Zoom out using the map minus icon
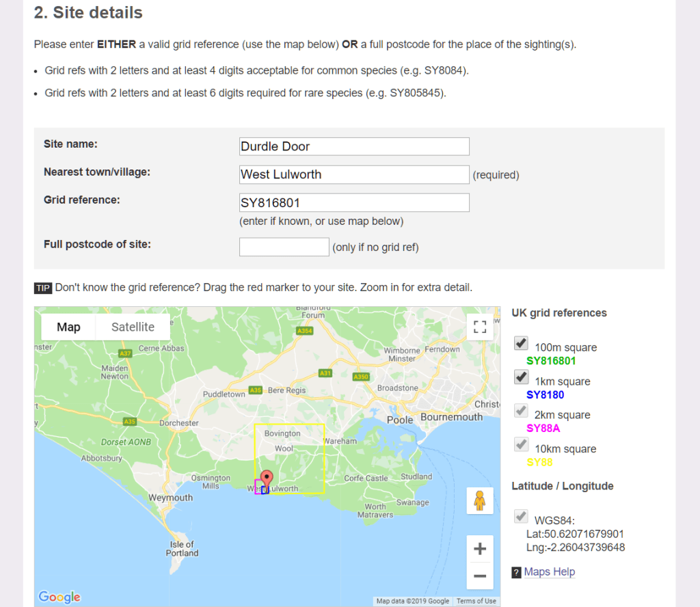700x607 pixels. [x=479, y=577]
